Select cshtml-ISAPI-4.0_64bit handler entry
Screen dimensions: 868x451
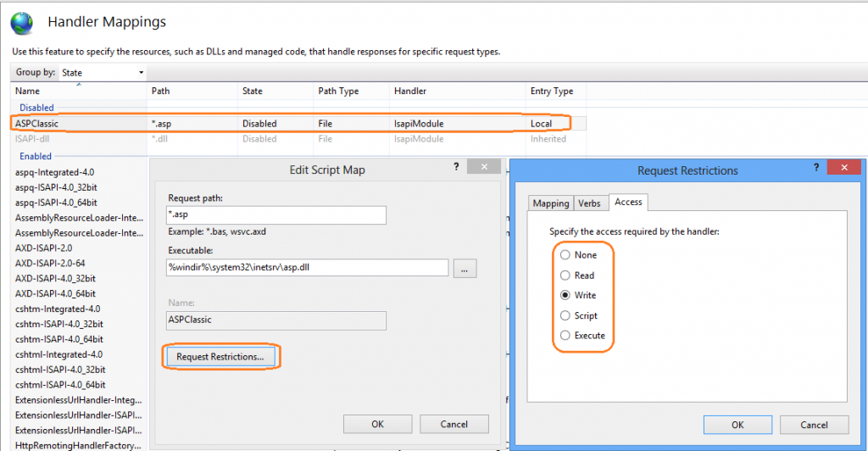tap(60, 385)
